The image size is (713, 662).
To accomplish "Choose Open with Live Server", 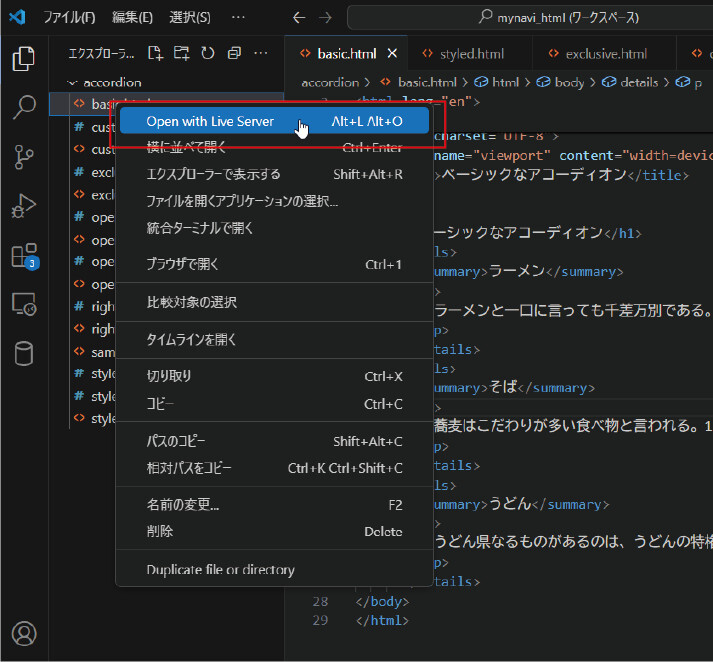I will click(x=274, y=121).
